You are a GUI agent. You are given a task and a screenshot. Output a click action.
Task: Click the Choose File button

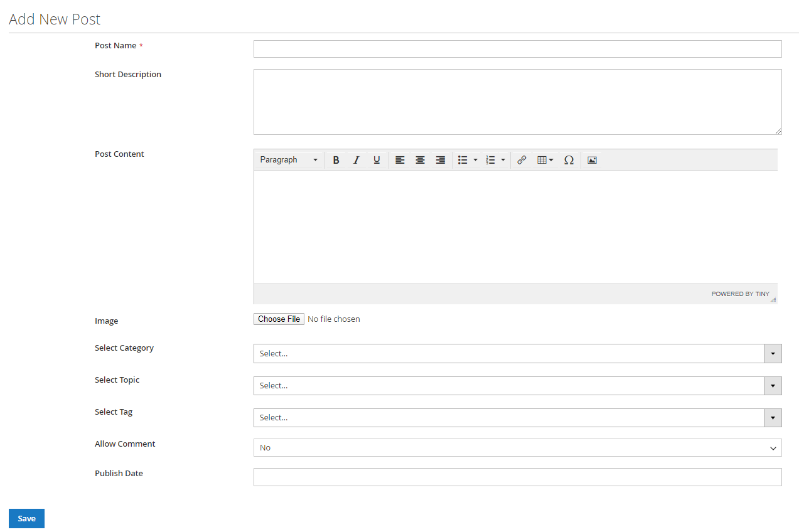[279, 319]
